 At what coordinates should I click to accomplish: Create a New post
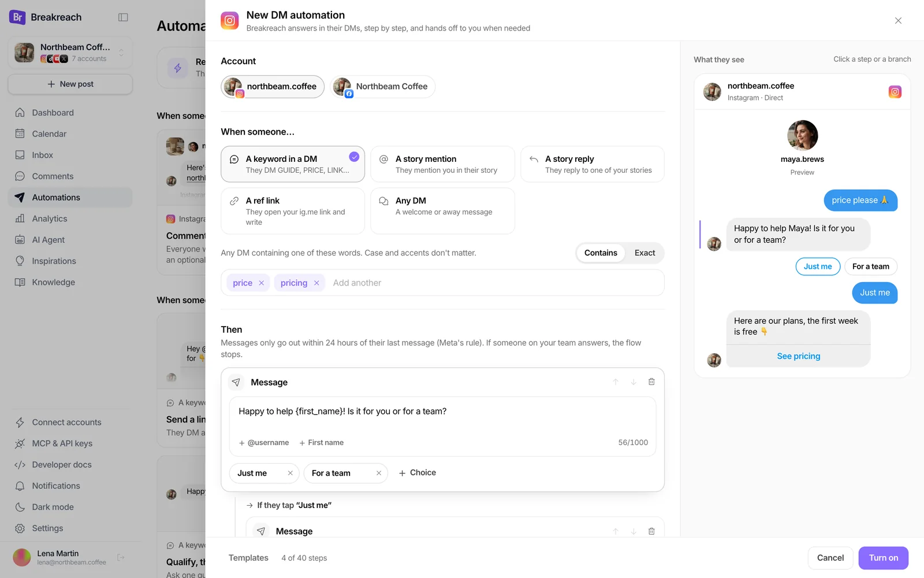[70, 84]
